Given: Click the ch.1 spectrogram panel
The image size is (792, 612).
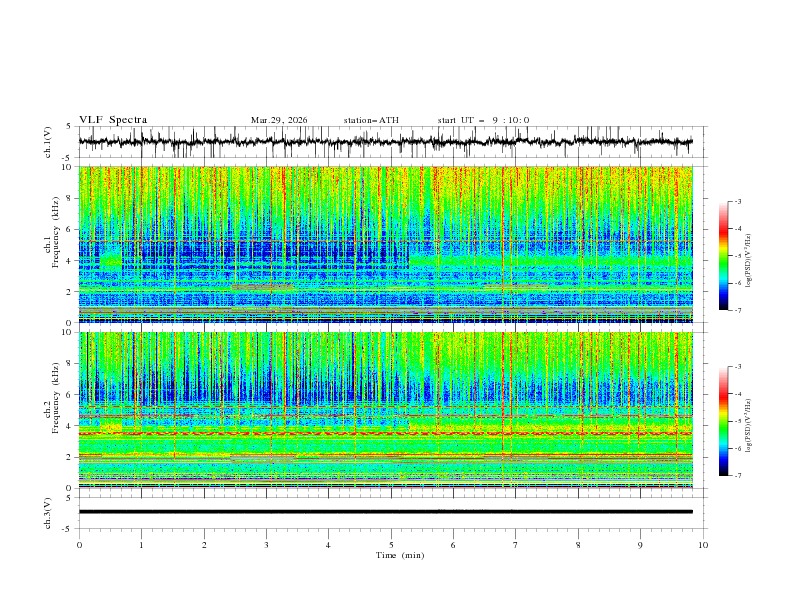Looking at the screenshot, I should coord(386,244).
